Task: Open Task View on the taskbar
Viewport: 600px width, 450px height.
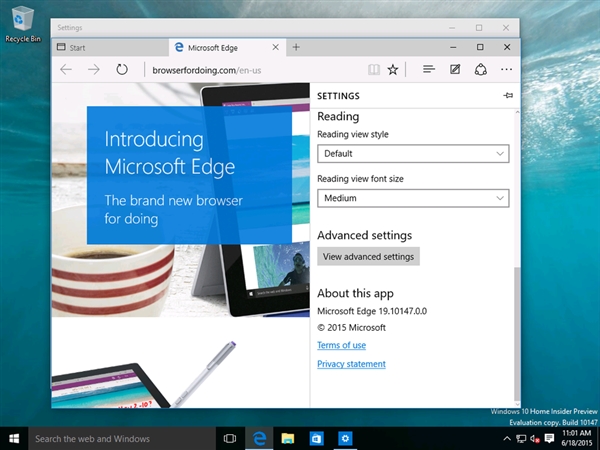Action: click(x=230, y=439)
